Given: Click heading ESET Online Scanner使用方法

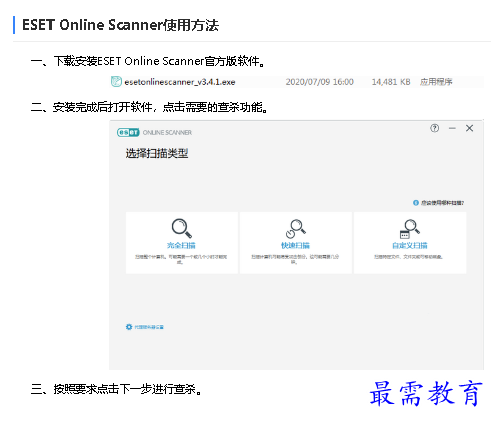Looking at the screenshot, I should 120,25.
